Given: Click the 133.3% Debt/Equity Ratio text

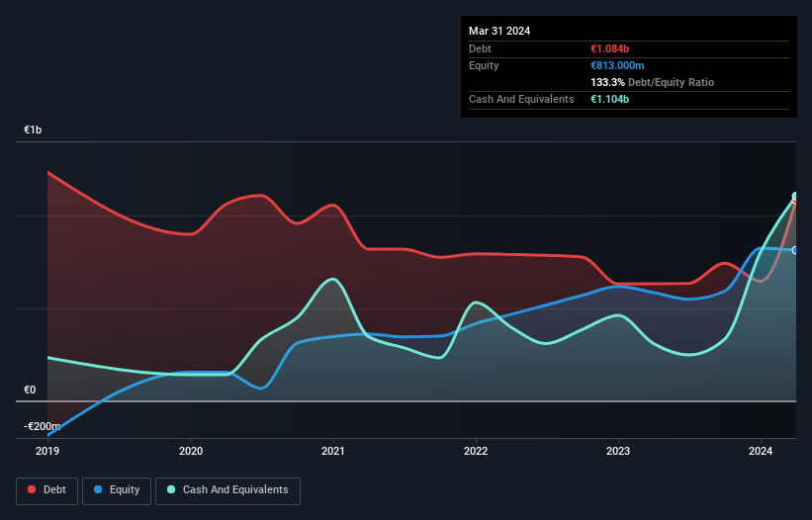Looking at the screenshot, I should point(652,82).
